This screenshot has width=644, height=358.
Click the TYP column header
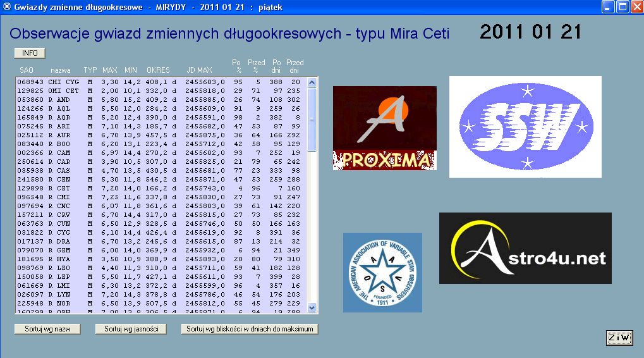[90, 70]
